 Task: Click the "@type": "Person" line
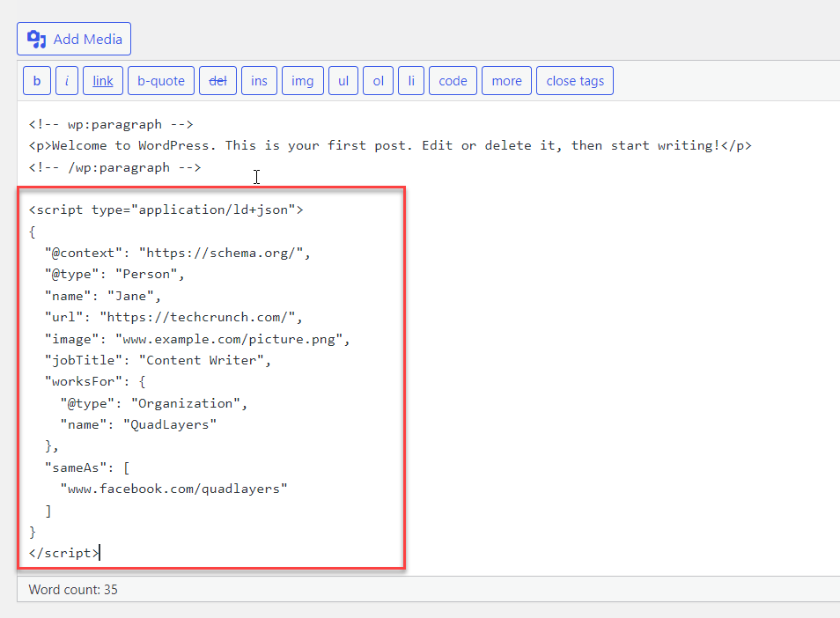click(114, 274)
